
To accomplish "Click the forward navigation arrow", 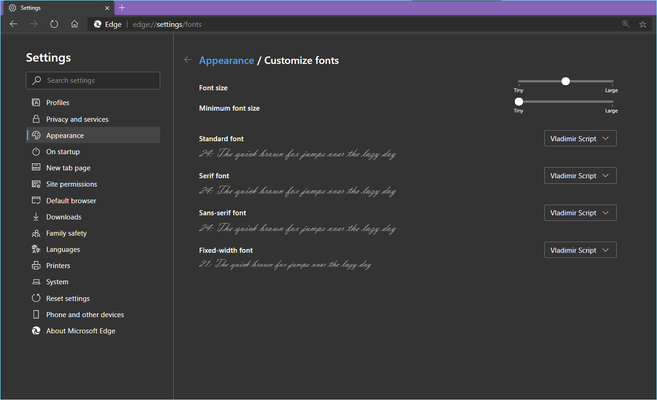I will click(34, 24).
